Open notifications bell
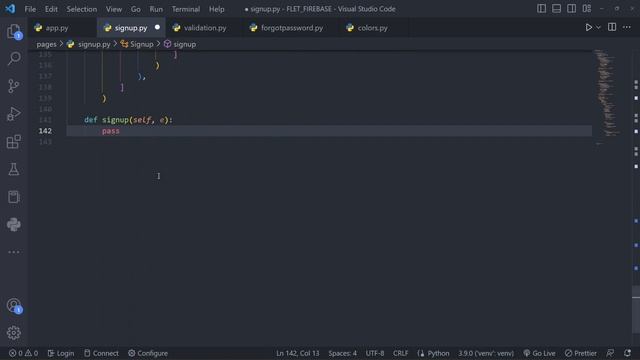Image resolution: width=640 pixels, height=360 pixels. 627,353
